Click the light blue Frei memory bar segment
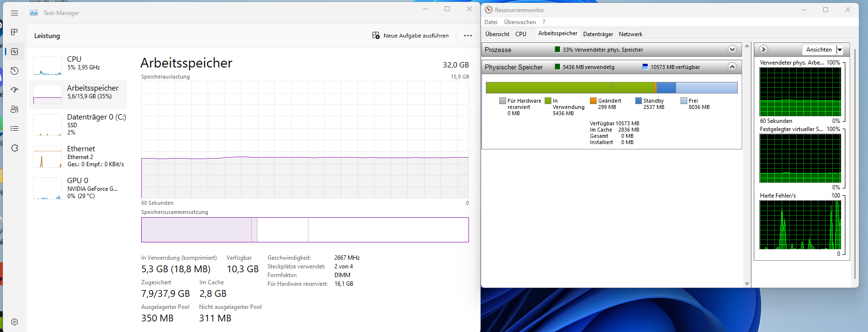The width and height of the screenshot is (868, 332). pyautogui.click(x=707, y=88)
